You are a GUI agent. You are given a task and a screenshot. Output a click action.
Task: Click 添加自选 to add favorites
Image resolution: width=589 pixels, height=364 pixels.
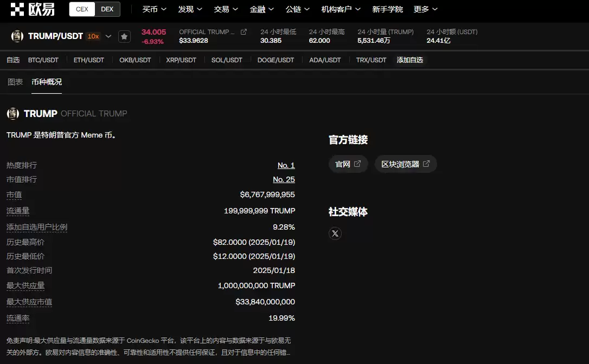point(409,60)
